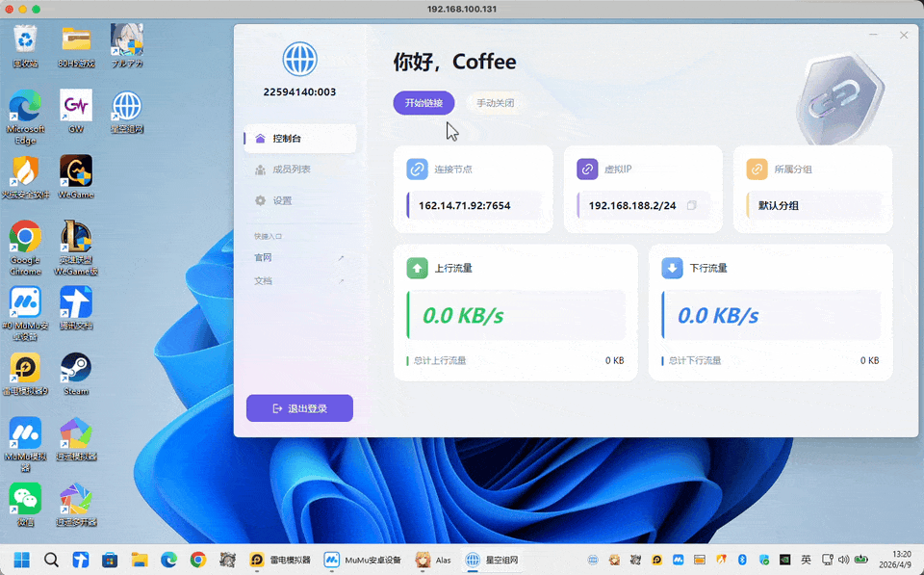This screenshot has height=575, width=924.
Task: Open taskbar Search
Action: point(51,560)
